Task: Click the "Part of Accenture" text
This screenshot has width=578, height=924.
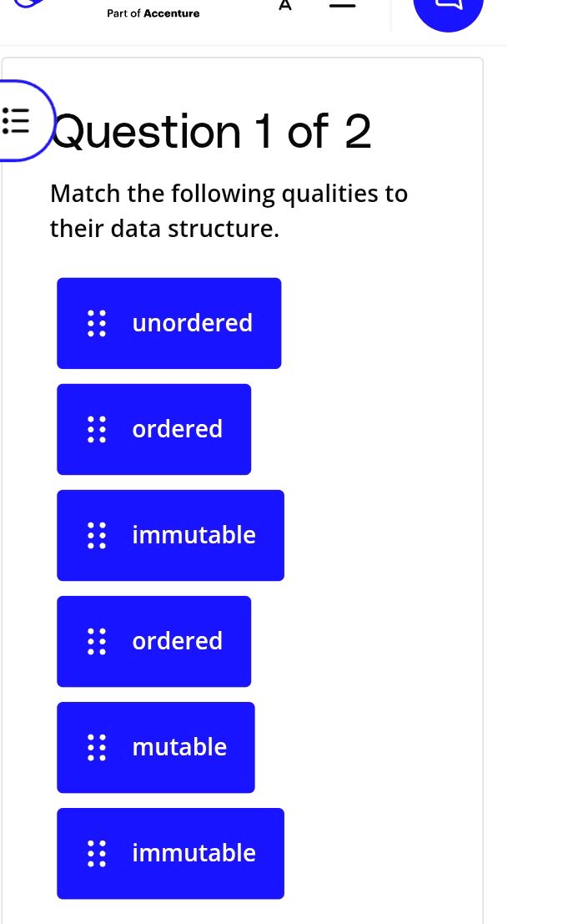Action: (x=153, y=13)
